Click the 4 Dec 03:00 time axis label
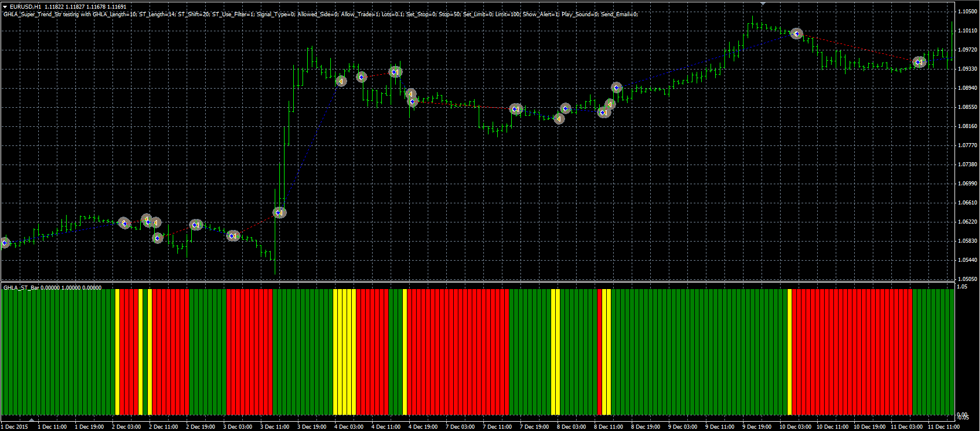980x431 pixels. (349, 427)
